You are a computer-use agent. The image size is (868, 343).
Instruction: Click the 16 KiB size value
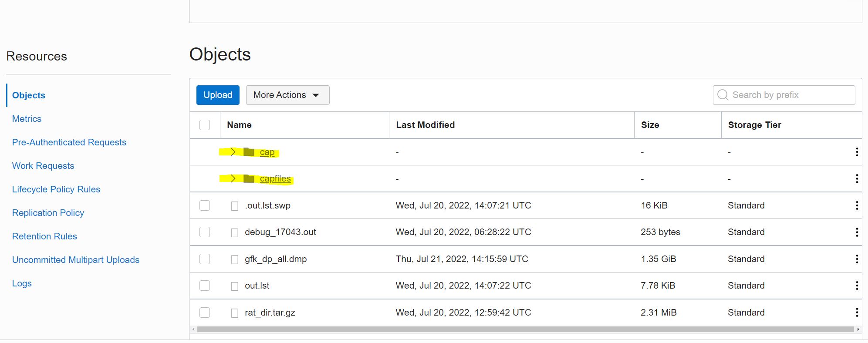[x=654, y=205]
